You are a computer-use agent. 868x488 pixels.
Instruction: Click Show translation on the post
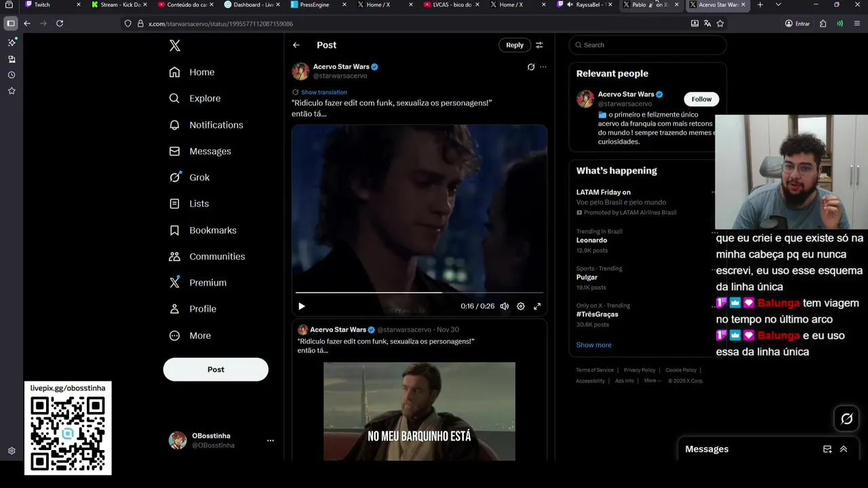point(324,92)
